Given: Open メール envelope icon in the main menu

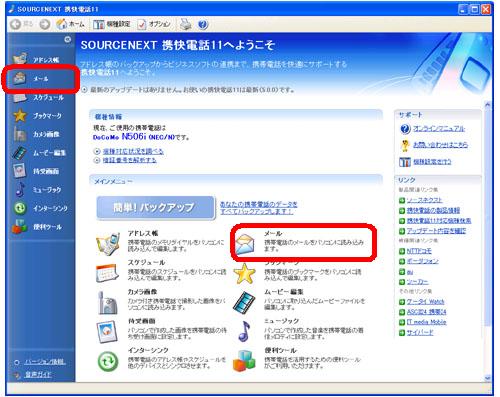Looking at the screenshot, I should pyautogui.click(x=245, y=244).
